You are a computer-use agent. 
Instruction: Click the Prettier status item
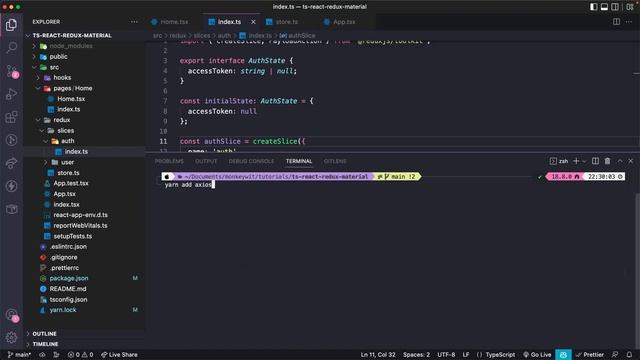pos(589,355)
